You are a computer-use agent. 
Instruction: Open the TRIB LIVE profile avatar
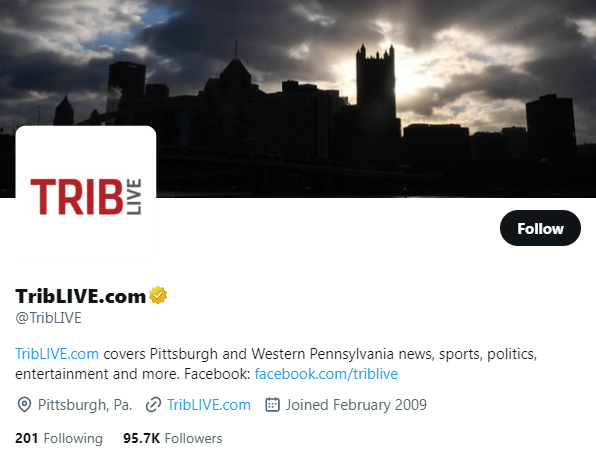pos(86,194)
